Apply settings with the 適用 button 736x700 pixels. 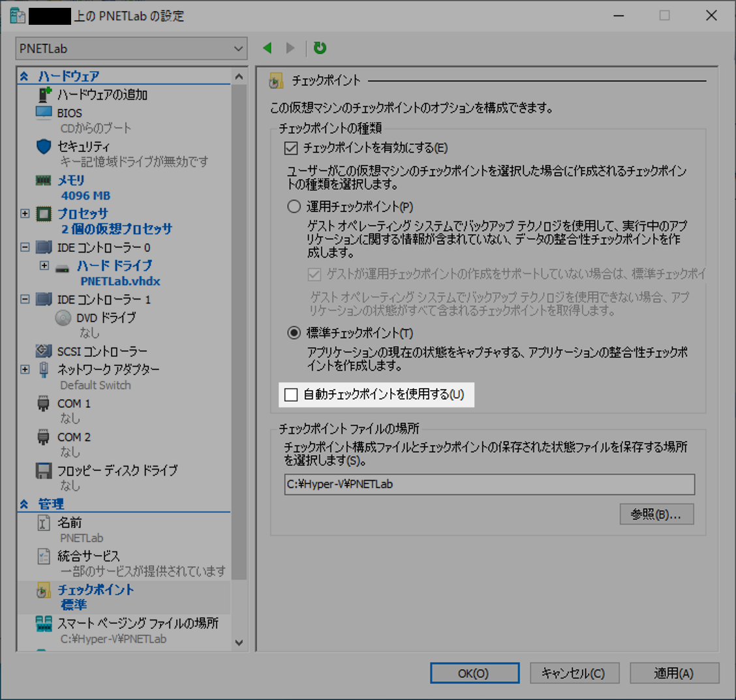click(674, 673)
